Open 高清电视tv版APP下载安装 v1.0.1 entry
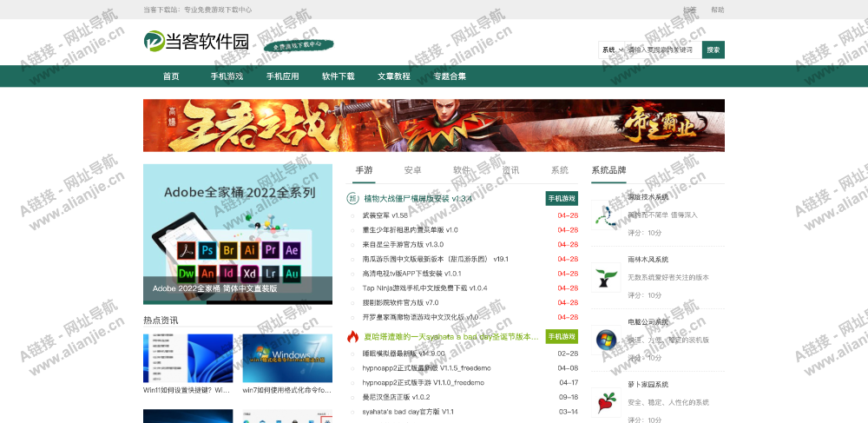The height and width of the screenshot is (423, 868). coord(411,274)
